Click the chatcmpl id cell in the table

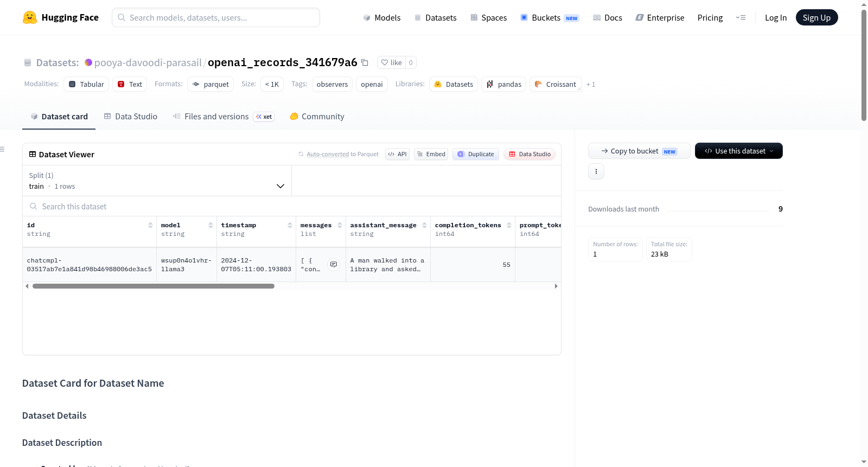[90, 265]
